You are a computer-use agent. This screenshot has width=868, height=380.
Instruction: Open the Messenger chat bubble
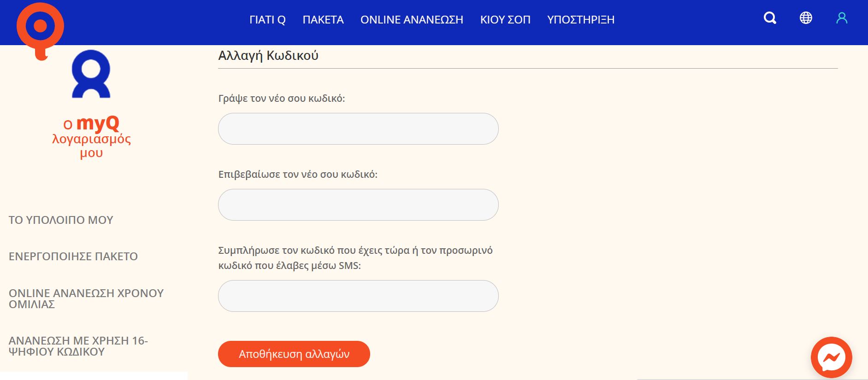(831, 357)
